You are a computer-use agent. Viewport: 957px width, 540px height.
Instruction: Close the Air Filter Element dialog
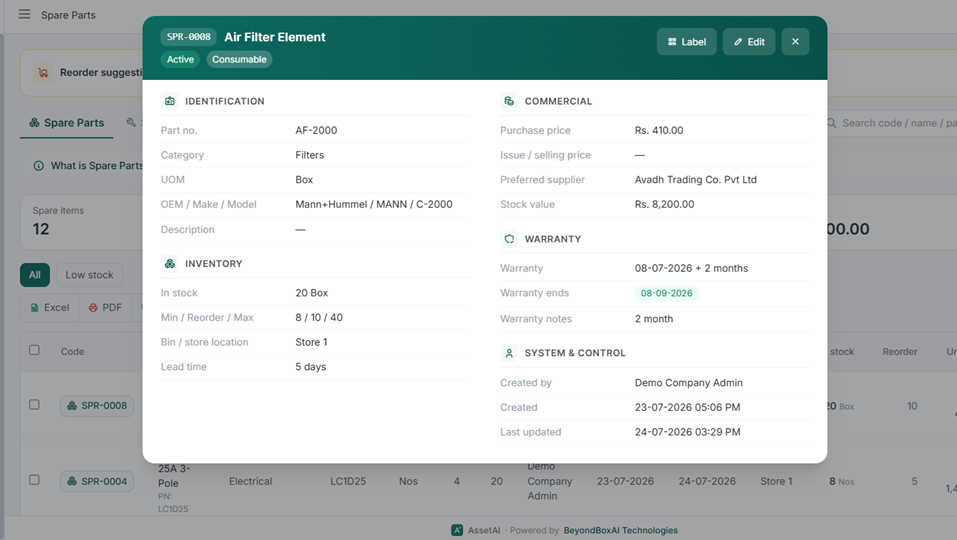pos(795,41)
